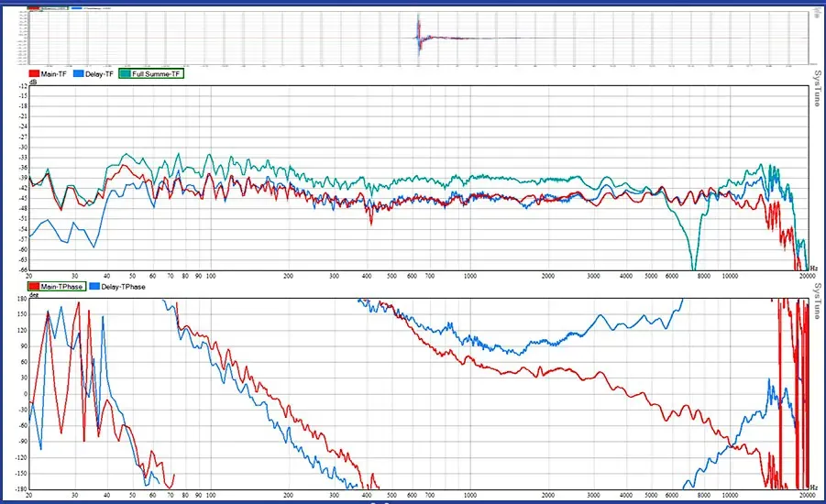Click the red Main-TPhase color swatch
The image size is (826, 504).
point(35,287)
